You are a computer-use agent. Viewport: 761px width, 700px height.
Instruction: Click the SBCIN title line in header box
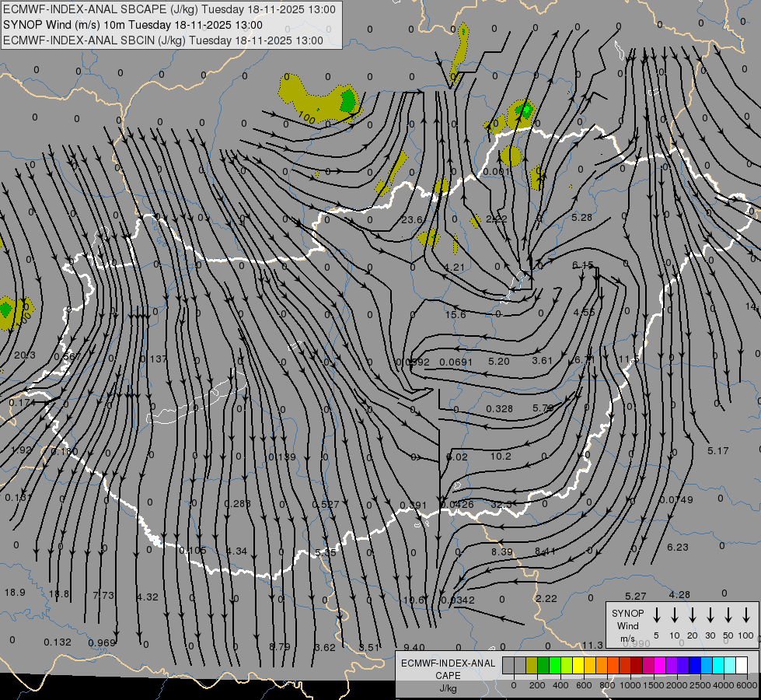click(163, 40)
